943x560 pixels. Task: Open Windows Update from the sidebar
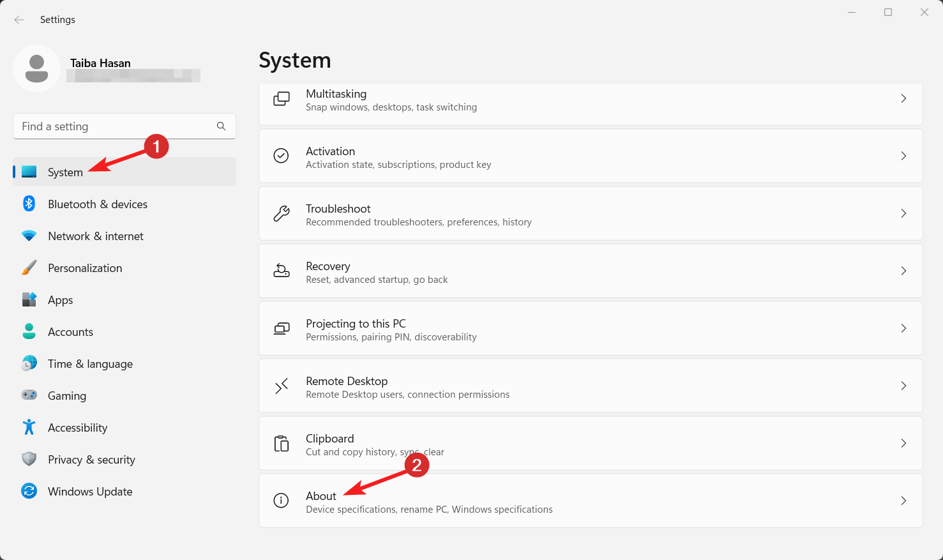point(90,491)
